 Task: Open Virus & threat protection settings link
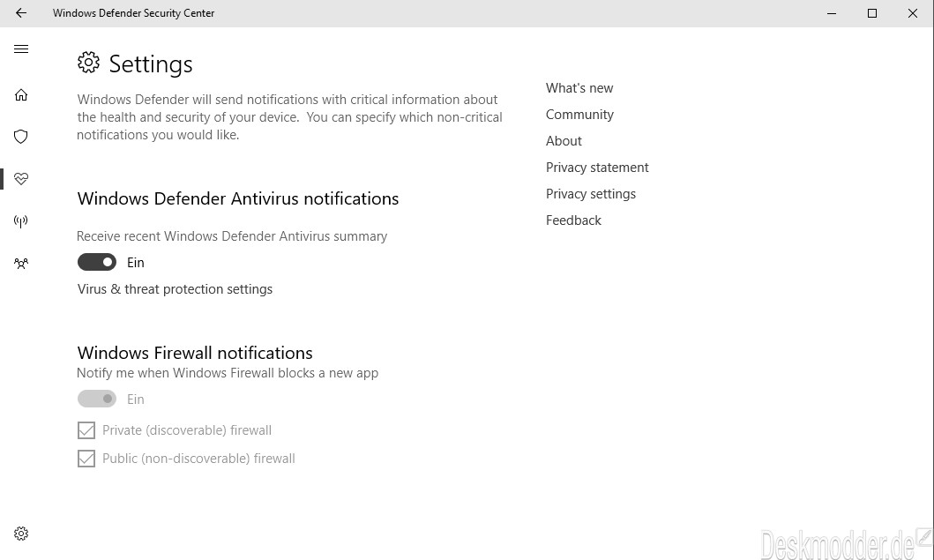(x=176, y=289)
